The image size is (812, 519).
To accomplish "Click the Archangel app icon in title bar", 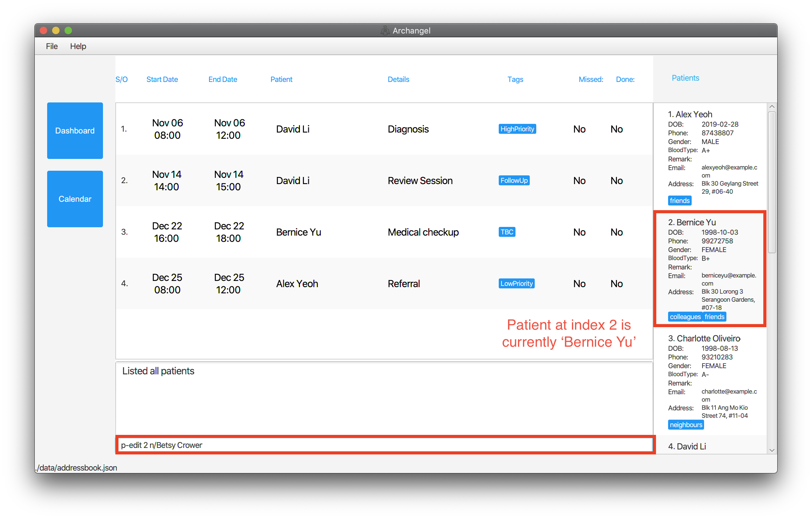I will 385,31.
